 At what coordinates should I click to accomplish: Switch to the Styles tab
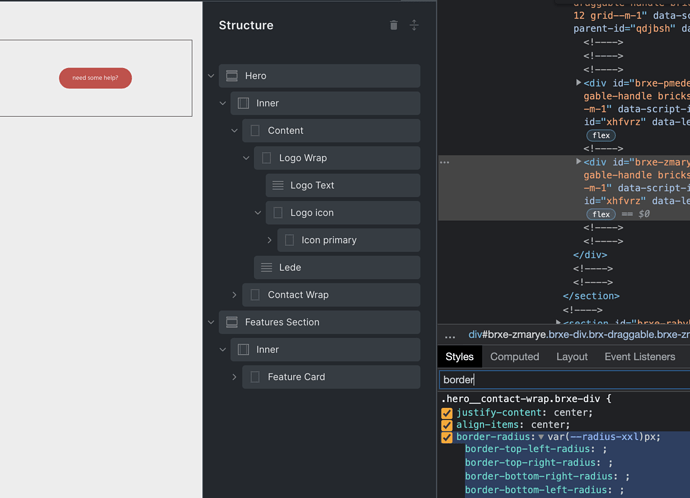[459, 357]
